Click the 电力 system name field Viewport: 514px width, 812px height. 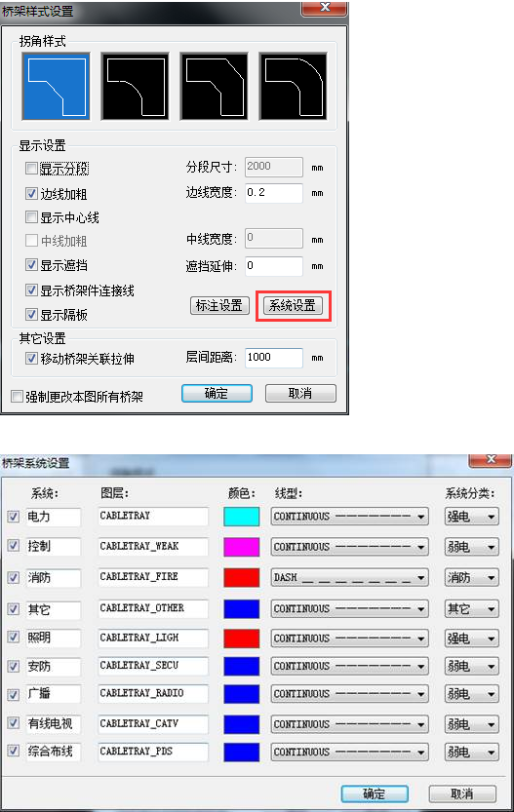pos(54,517)
